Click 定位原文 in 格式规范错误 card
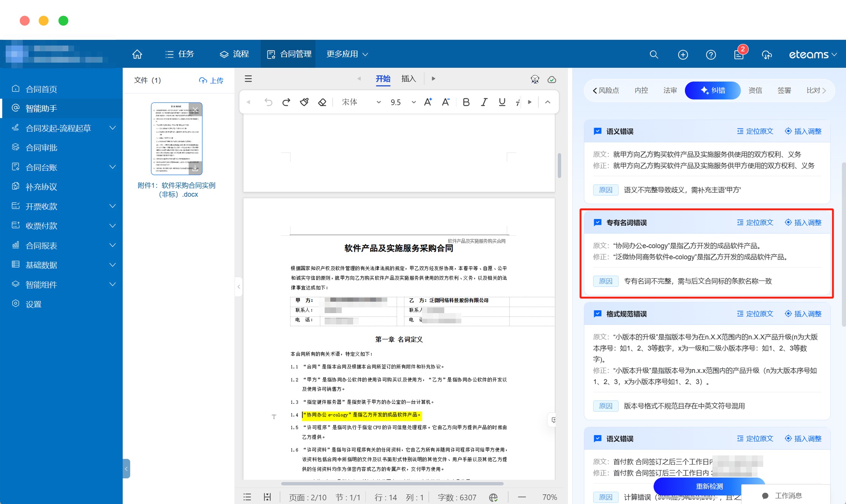 tap(755, 314)
